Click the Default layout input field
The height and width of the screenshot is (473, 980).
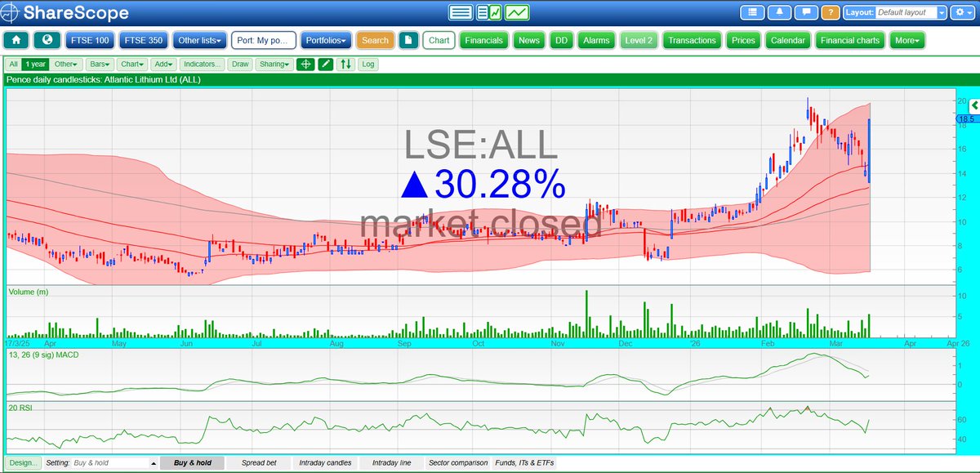(906, 12)
